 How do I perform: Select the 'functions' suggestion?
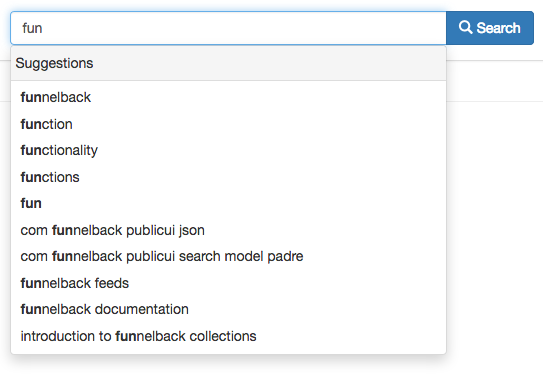tap(229, 177)
